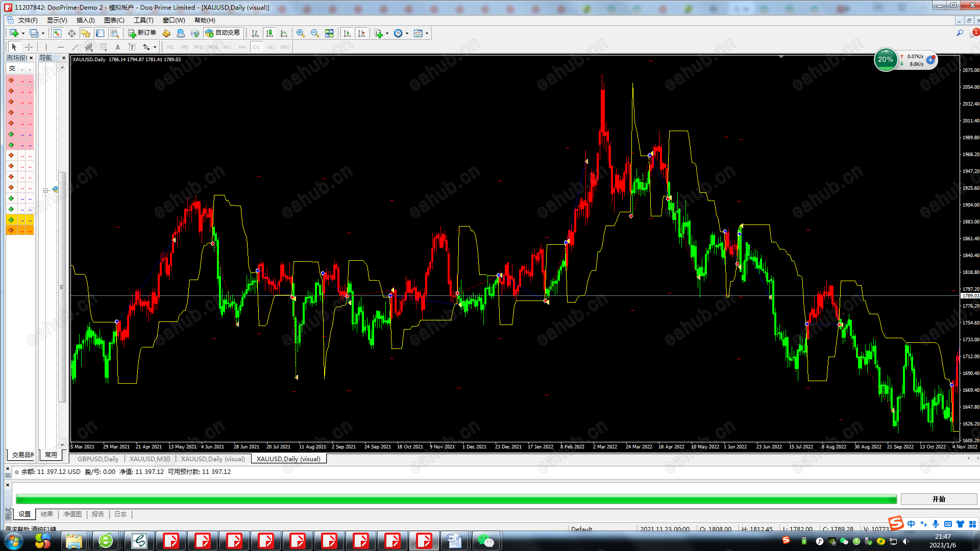980x551 pixels.
Task: Expand the new chart dropdown arrow
Action: (x=23, y=33)
